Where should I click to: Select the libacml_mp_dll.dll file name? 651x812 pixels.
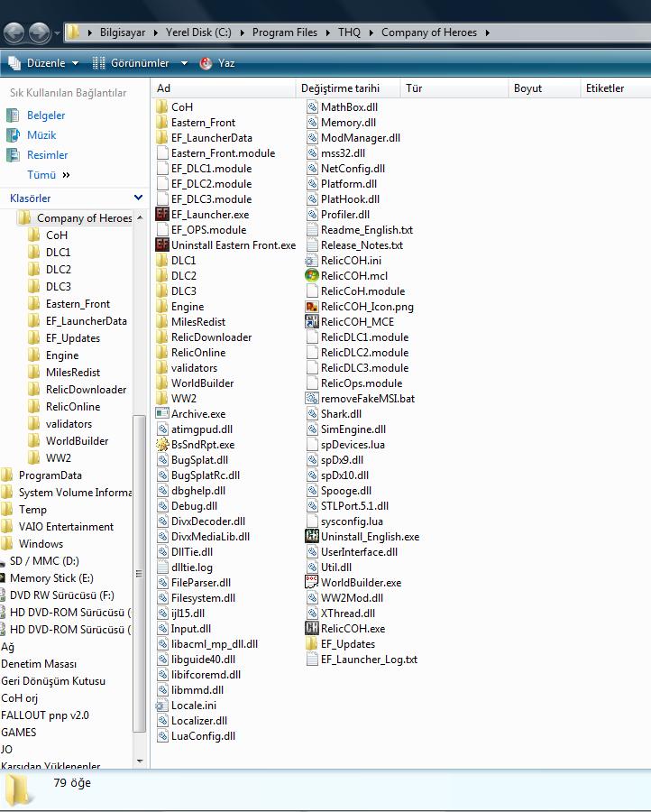pyautogui.click(x=215, y=643)
